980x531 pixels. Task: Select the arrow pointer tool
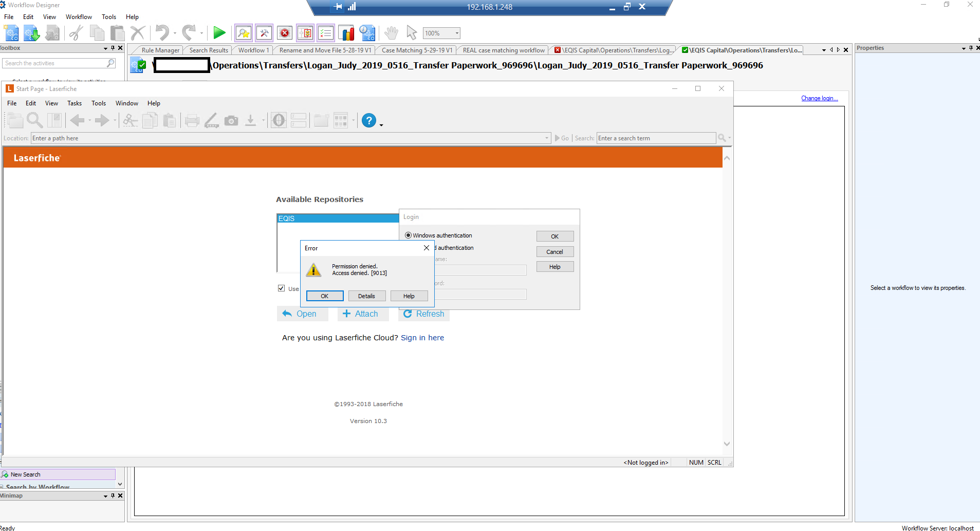(x=412, y=33)
